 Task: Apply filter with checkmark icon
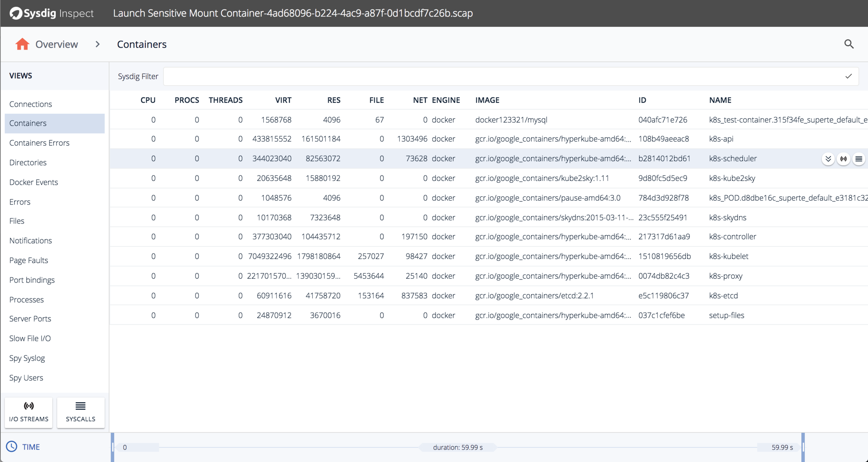pyautogui.click(x=849, y=76)
